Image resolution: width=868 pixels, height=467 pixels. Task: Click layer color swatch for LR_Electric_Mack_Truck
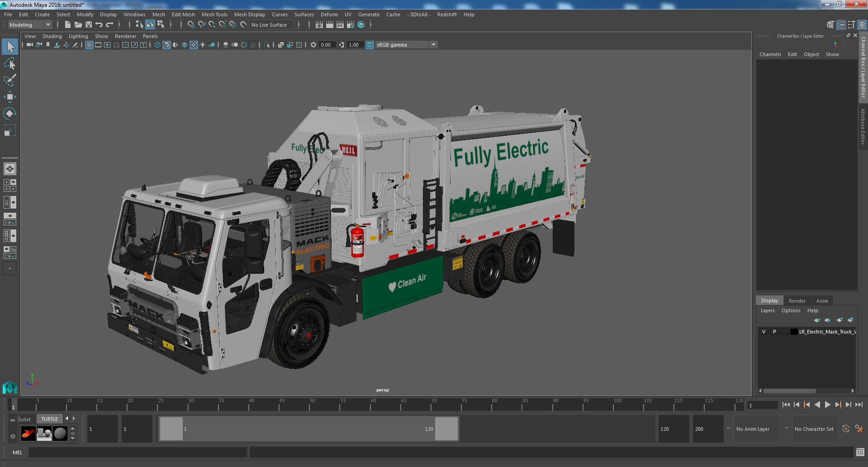tap(794, 332)
